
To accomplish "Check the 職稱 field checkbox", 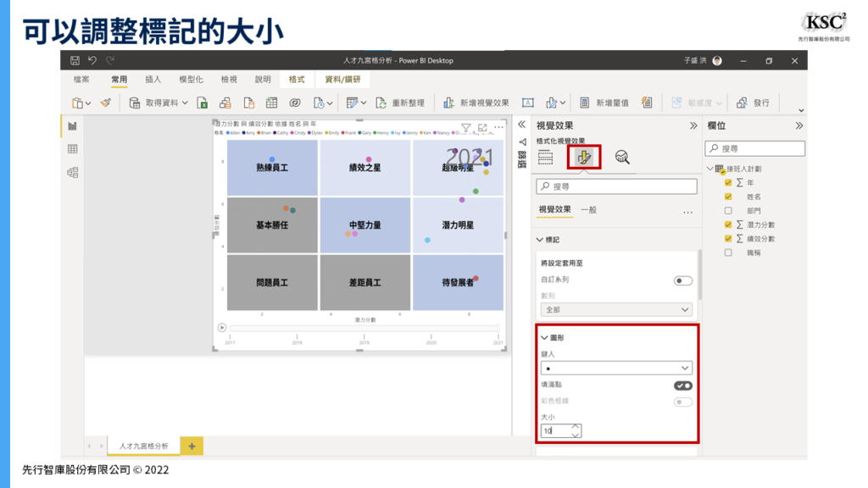I will 728,252.
